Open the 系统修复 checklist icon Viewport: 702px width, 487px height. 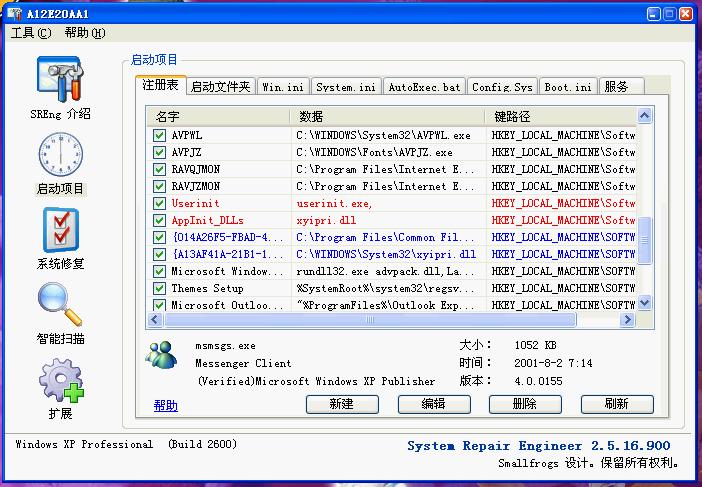click(x=59, y=230)
